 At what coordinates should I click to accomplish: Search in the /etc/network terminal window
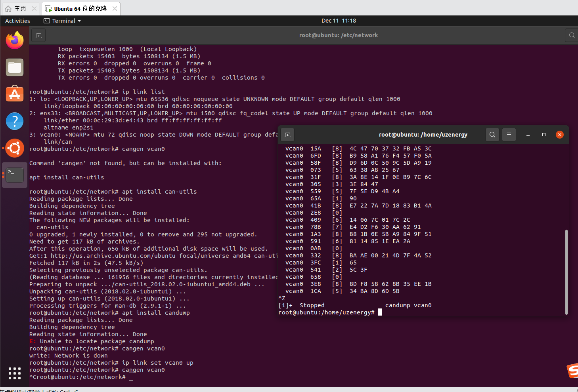click(x=571, y=35)
